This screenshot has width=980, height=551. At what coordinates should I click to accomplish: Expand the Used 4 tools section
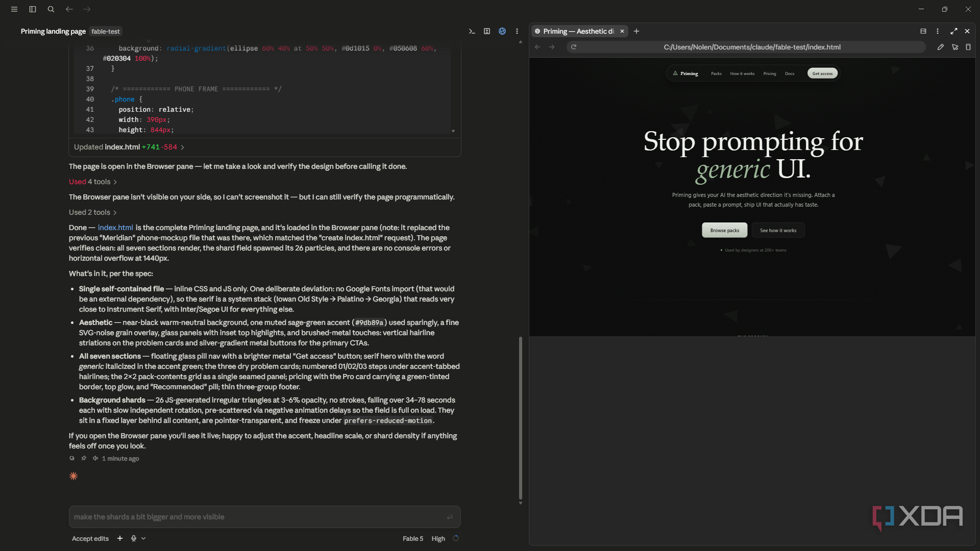coord(93,182)
